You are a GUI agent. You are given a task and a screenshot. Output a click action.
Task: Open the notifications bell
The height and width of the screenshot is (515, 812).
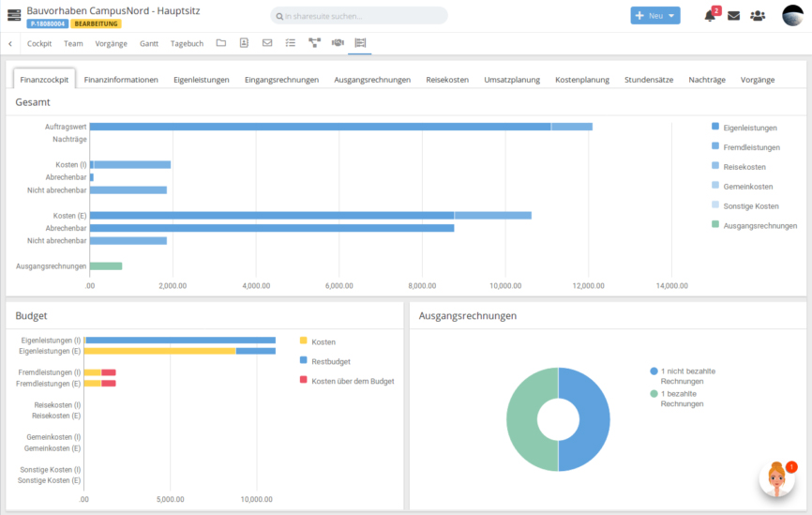pyautogui.click(x=710, y=16)
